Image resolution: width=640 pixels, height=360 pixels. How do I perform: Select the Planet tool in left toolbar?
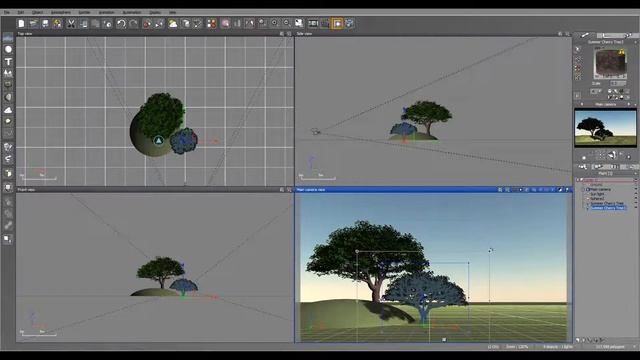[8, 97]
